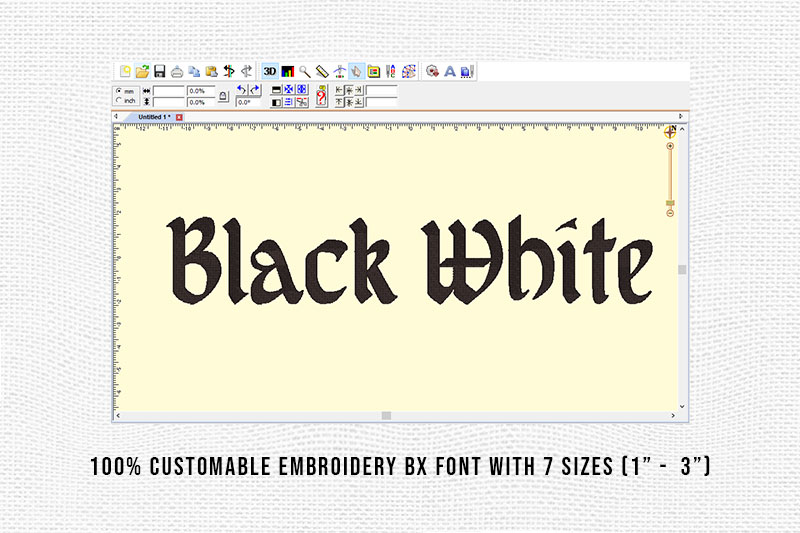Toggle the 3D view button
The image size is (800, 533).
coord(270,71)
